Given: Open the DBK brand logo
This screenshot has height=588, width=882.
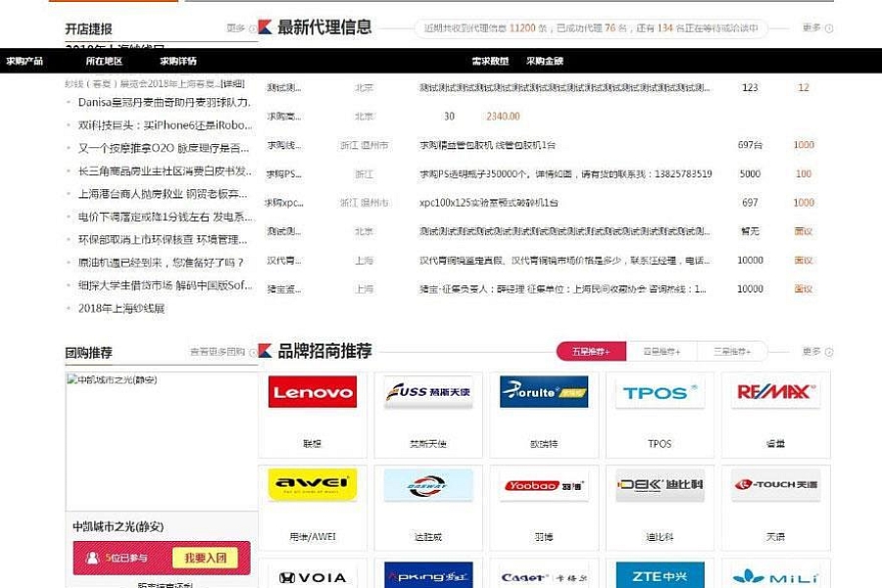Looking at the screenshot, I should (660, 484).
